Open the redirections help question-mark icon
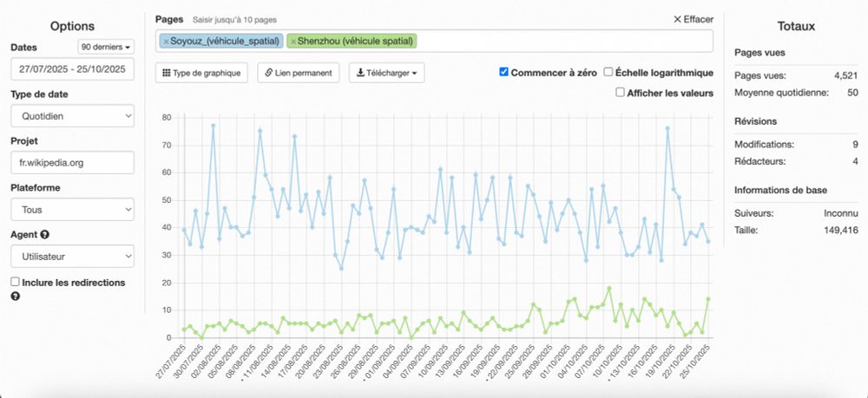868x398 pixels. tap(16, 297)
